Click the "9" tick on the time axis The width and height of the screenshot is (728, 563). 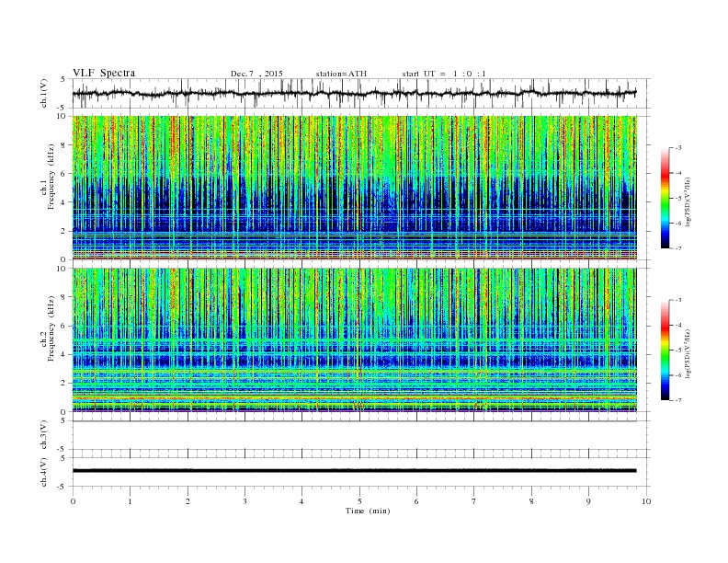click(588, 501)
